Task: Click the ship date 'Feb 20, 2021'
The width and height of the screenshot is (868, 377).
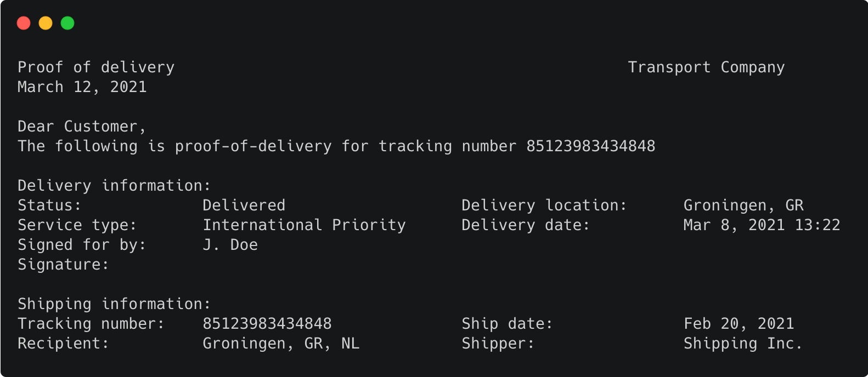Action: click(739, 324)
